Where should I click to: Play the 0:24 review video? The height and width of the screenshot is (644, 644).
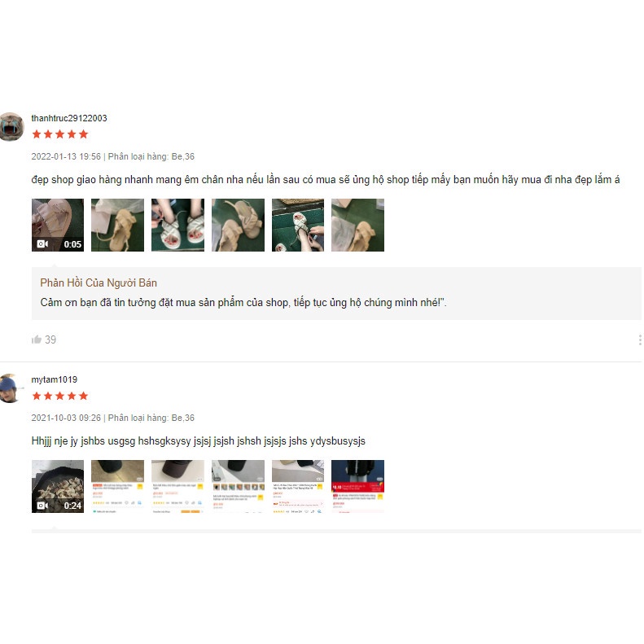click(x=58, y=486)
